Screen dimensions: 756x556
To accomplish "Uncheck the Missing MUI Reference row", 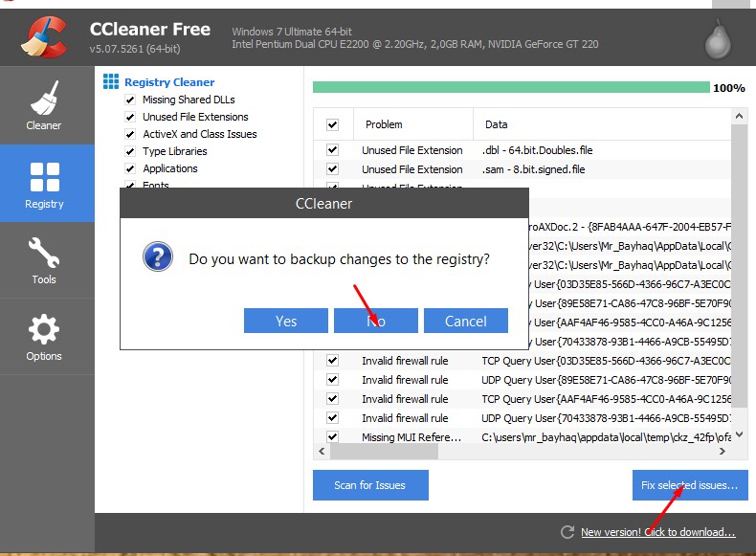I will click(332, 437).
